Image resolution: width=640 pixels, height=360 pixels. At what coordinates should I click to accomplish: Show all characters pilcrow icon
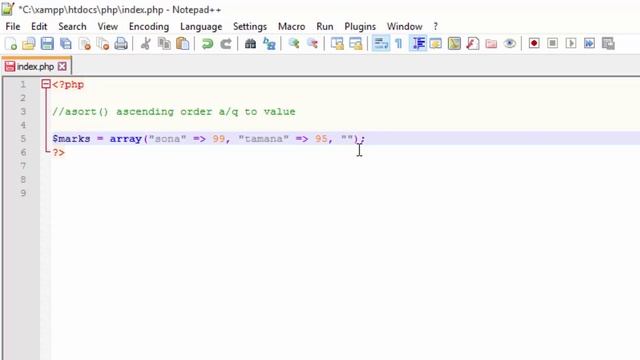[x=399, y=43]
